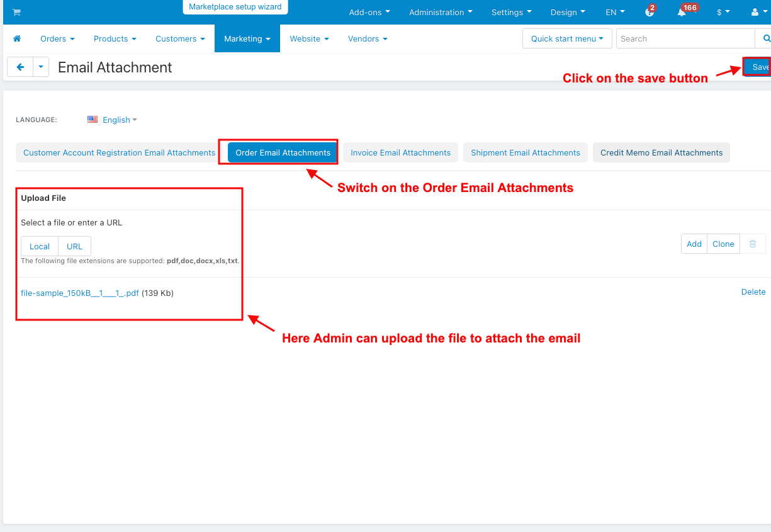
Task: Go to the home icon in navigation
Action: pos(17,39)
